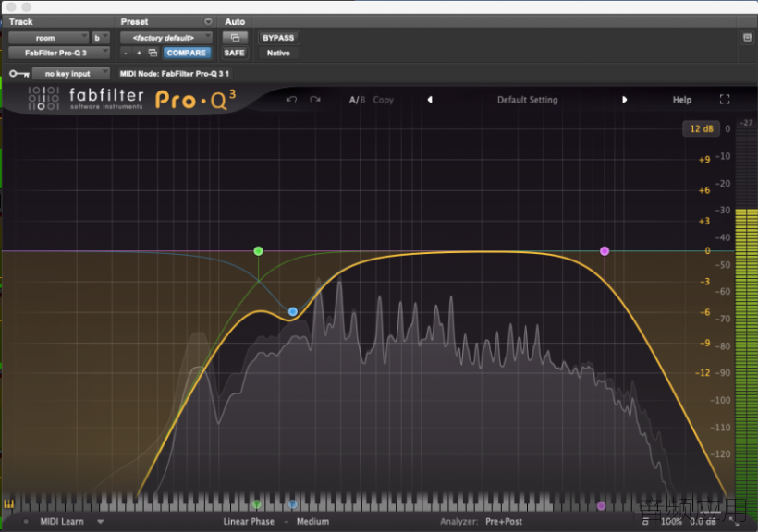
Task: Click the blue band marker on piano strip
Action: point(292,504)
